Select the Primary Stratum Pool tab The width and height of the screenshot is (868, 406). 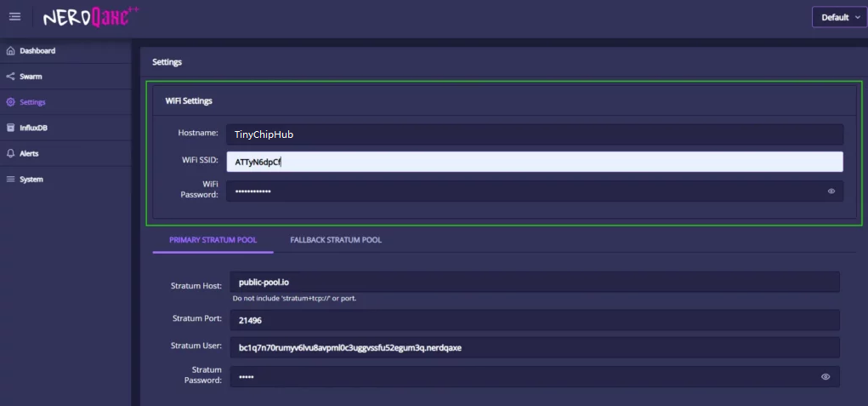click(x=213, y=240)
